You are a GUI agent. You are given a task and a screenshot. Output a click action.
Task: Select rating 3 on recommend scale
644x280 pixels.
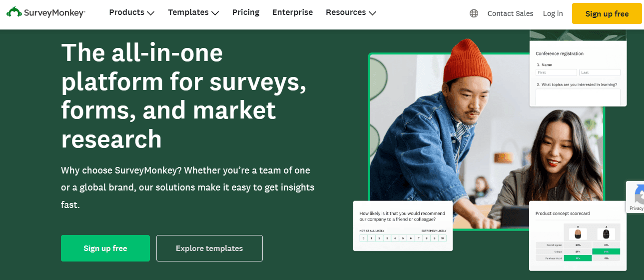click(387, 238)
